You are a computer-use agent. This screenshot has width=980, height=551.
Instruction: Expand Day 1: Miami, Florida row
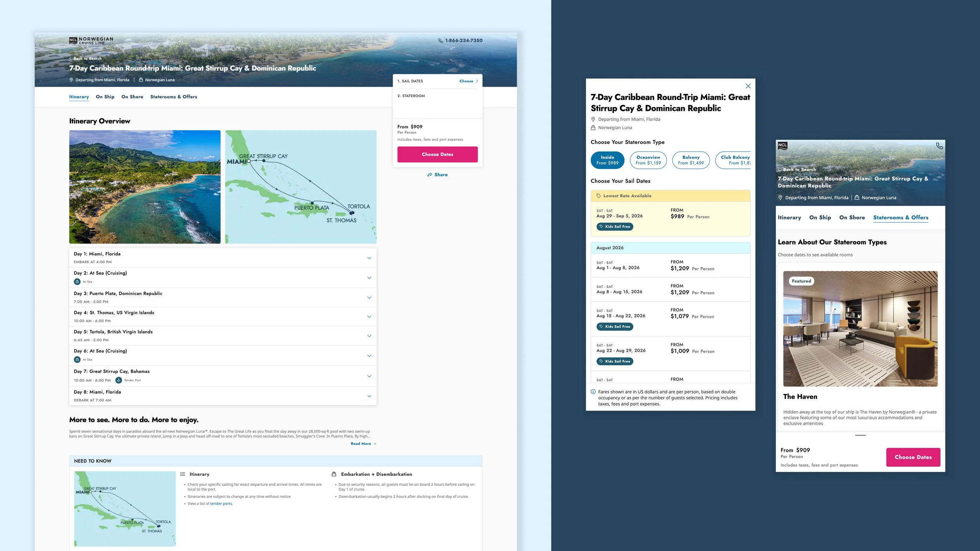[369, 258]
